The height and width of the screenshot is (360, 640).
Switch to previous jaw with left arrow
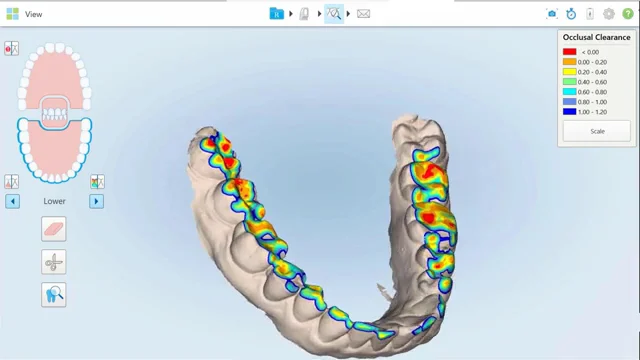pyautogui.click(x=12, y=201)
